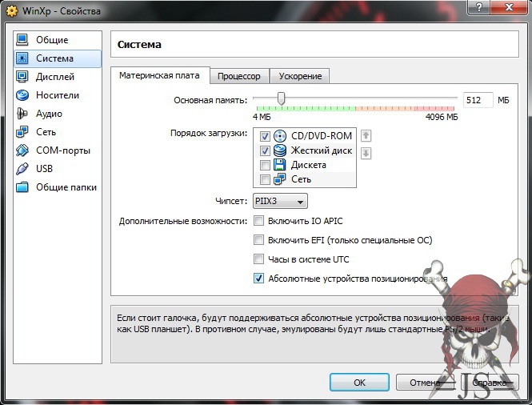Switch to Ускорение tab
This screenshot has height=405, width=532.
300,76
